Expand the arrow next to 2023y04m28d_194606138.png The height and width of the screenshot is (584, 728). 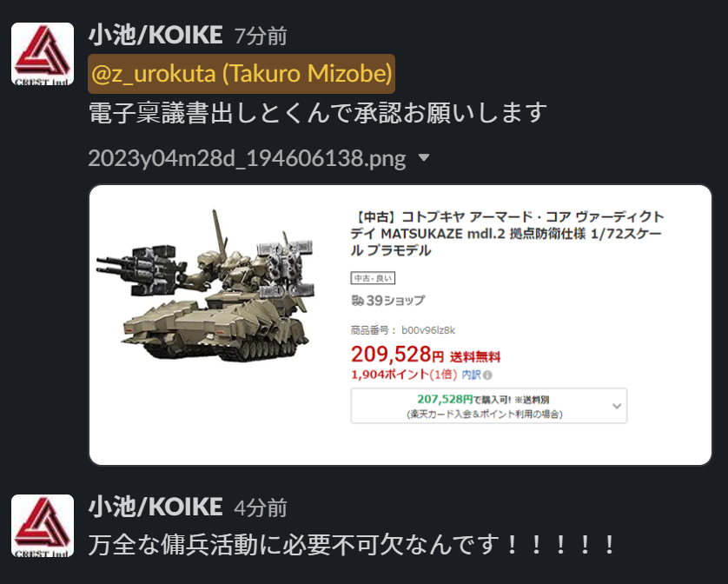click(x=423, y=158)
